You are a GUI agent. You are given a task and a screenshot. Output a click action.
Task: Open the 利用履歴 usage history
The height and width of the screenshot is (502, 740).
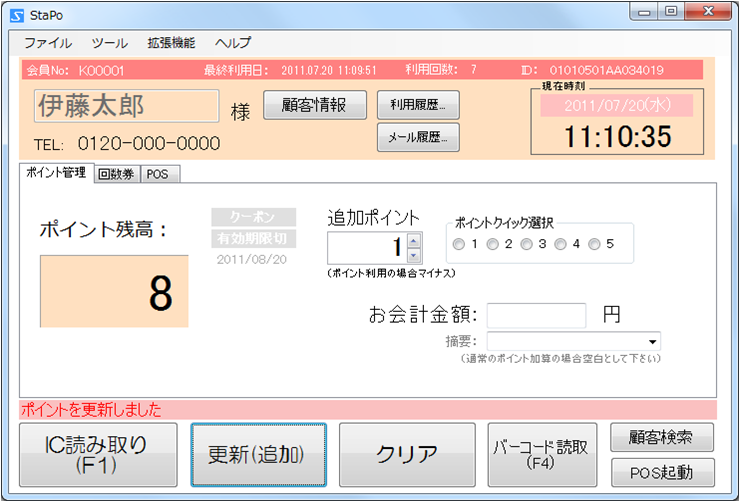point(418,105)
